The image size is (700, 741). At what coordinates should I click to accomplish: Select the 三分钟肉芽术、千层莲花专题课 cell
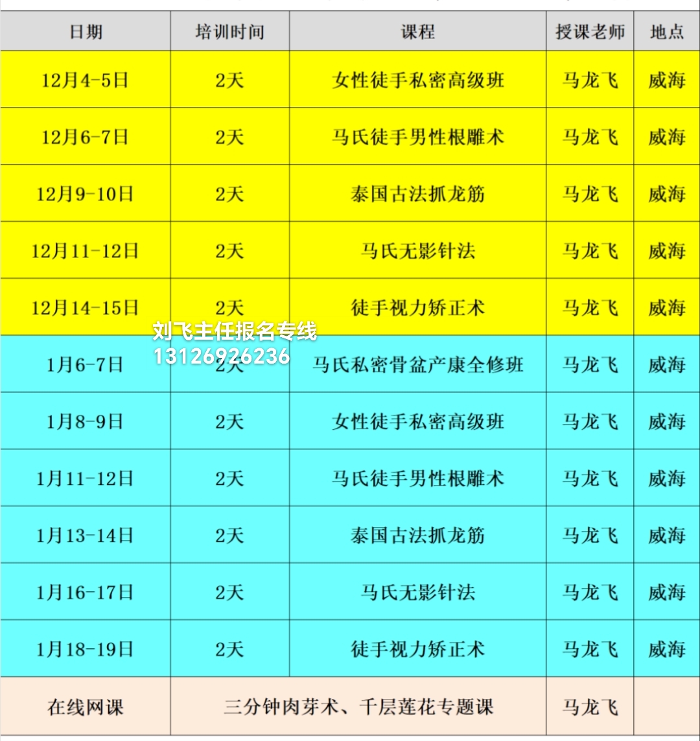click(358, 707)
